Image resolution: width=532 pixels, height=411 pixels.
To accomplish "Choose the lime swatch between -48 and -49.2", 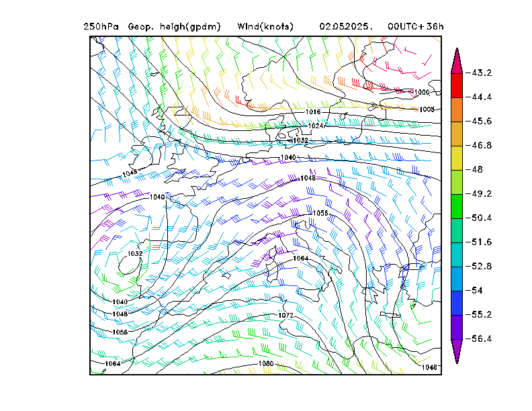I will 457,182.
